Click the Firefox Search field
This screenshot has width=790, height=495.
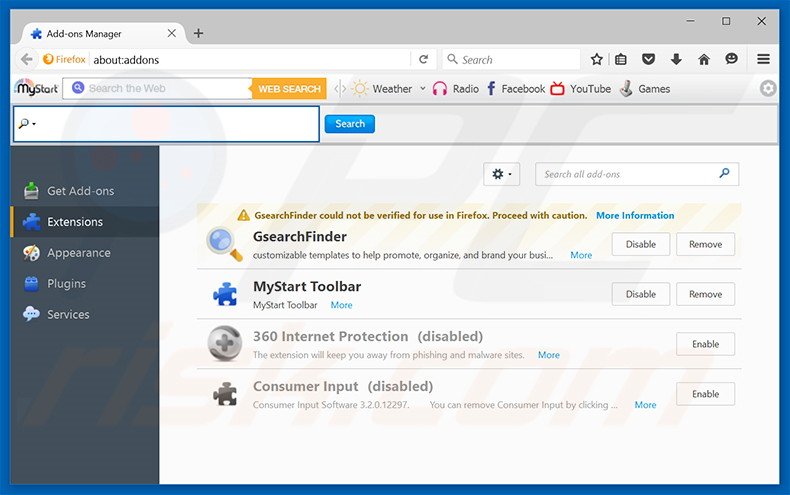(511, 59)
